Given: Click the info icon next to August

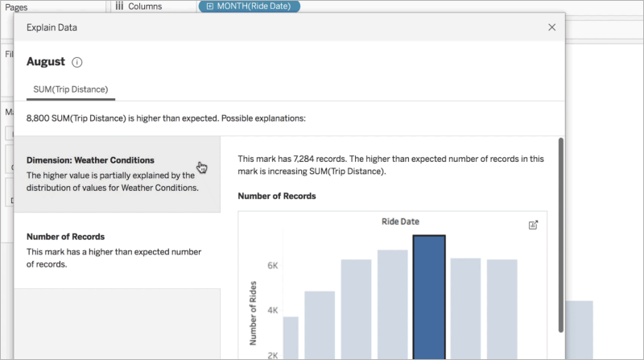Looking at the screenshot, I should (76, 62).
